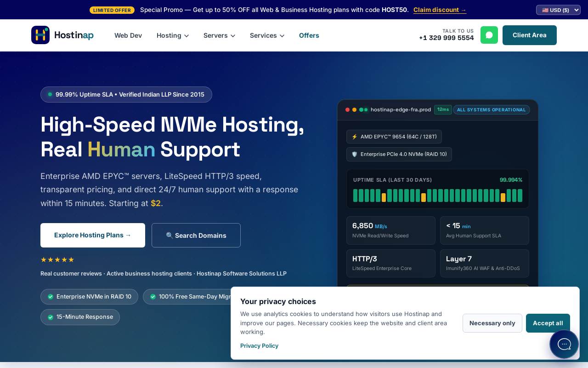Image resolution: width=588 pixels, height=368 pixels.
Task: Choose Necessary only cookies
Action: click(x=492, y=323)
